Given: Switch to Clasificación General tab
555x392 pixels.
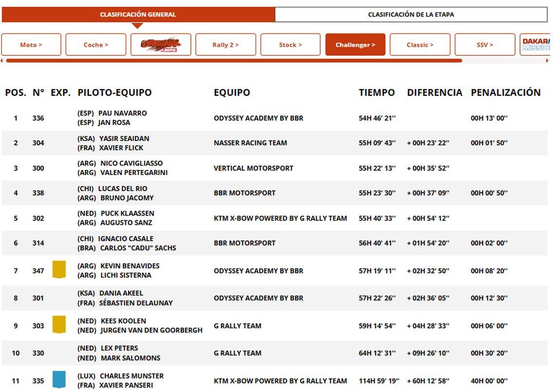Looking at the screenshot, I should [138, 15].
